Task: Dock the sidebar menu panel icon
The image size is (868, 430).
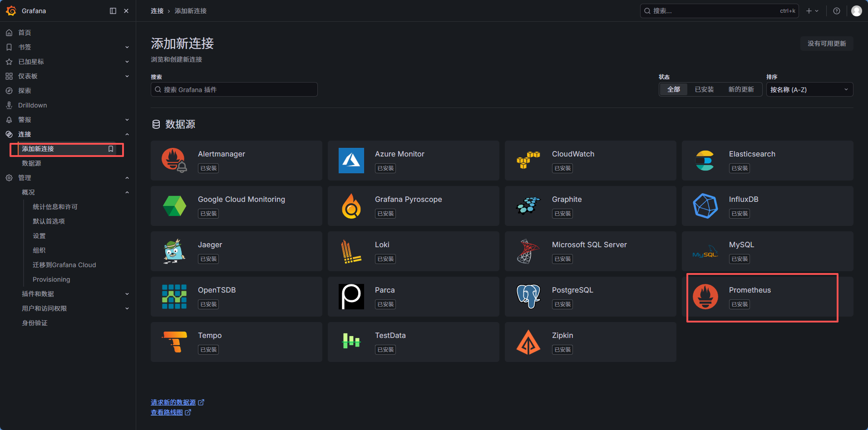Action: [x=113, y=11]
